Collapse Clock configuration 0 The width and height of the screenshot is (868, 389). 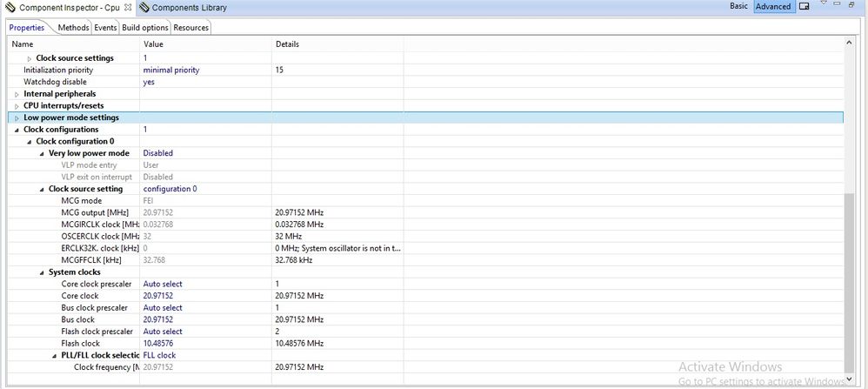[x=30, y=142]
